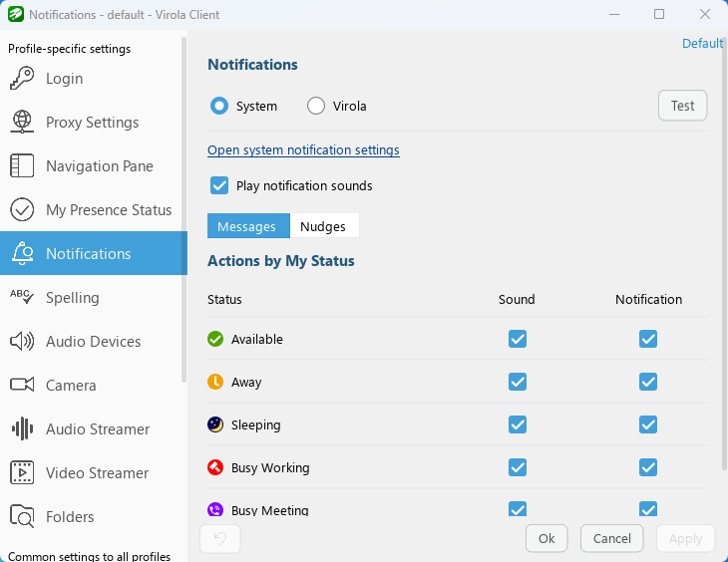Click the Status column header
728x562 pixels.
point(224,299)
